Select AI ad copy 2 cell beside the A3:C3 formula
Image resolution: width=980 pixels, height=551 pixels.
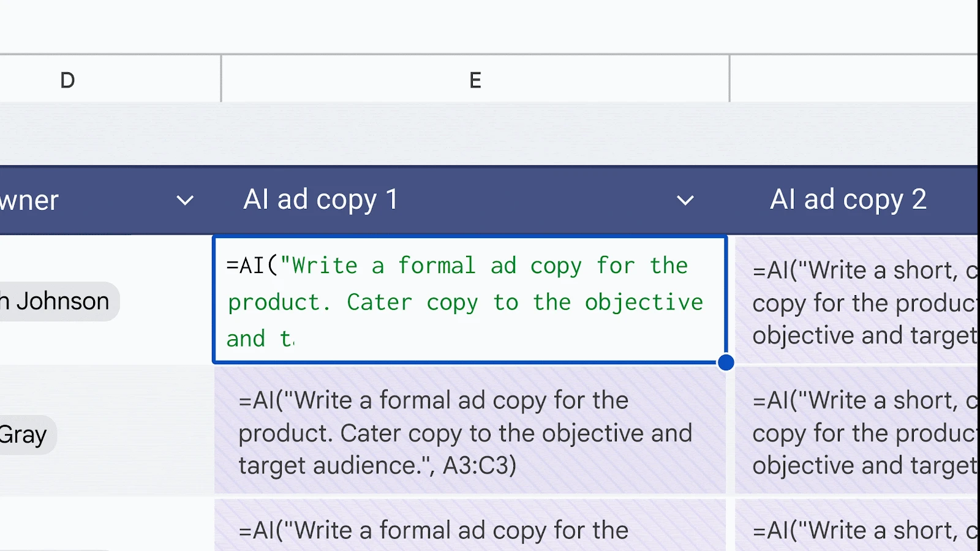pos(856,432)
